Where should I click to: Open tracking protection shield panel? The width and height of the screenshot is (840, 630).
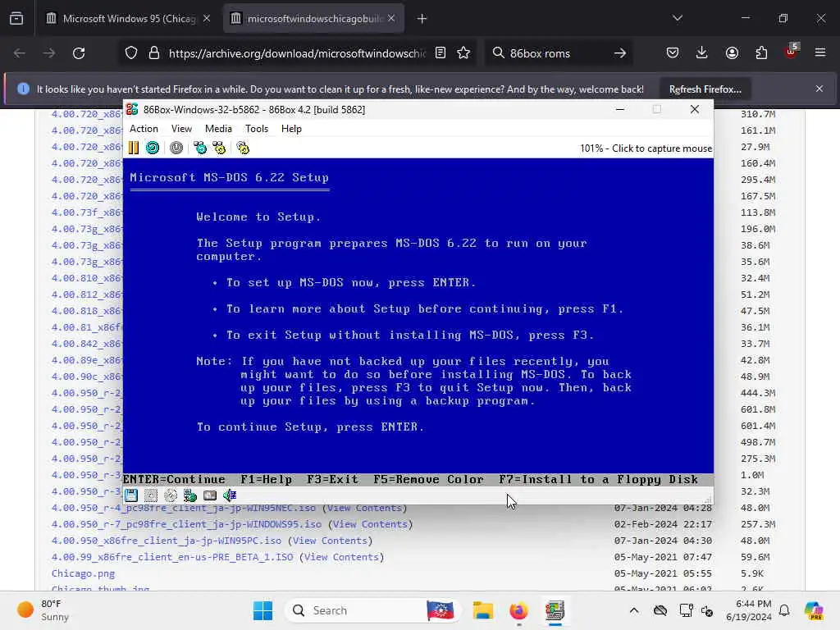(x=131, y=53)
